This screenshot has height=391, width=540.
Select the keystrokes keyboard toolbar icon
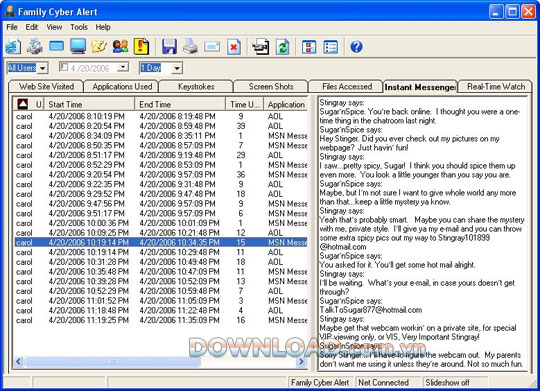pyautogui.click(x=56, y=46)
